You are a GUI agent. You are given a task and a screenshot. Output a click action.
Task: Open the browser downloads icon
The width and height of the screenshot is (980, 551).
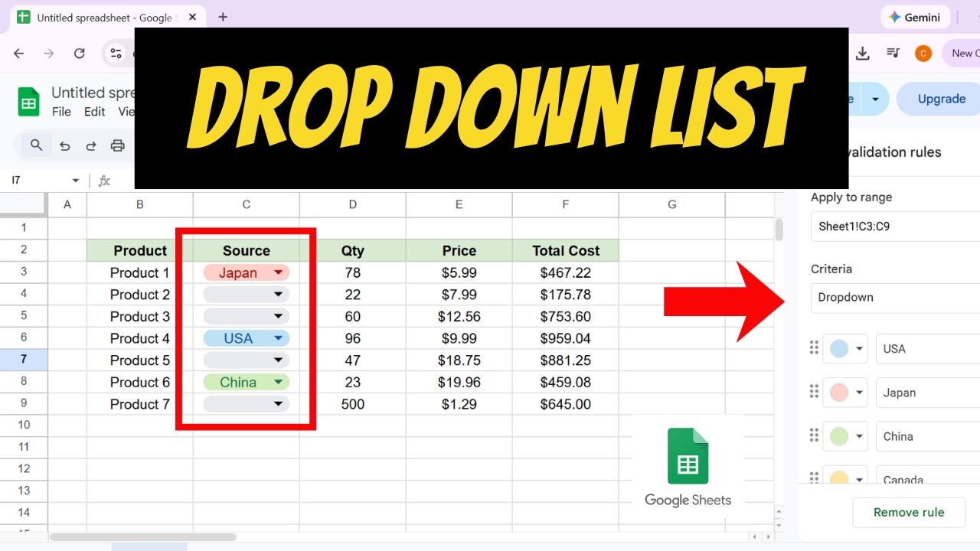(x=863, y=53)
